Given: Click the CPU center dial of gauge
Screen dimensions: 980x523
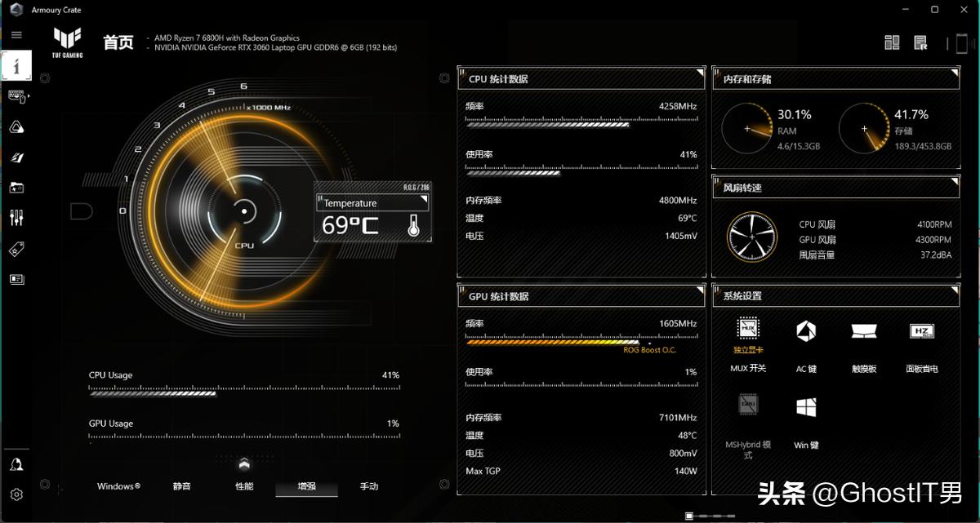Looking at the screenshot, I should pyautogui.click(x=243, y=211).
